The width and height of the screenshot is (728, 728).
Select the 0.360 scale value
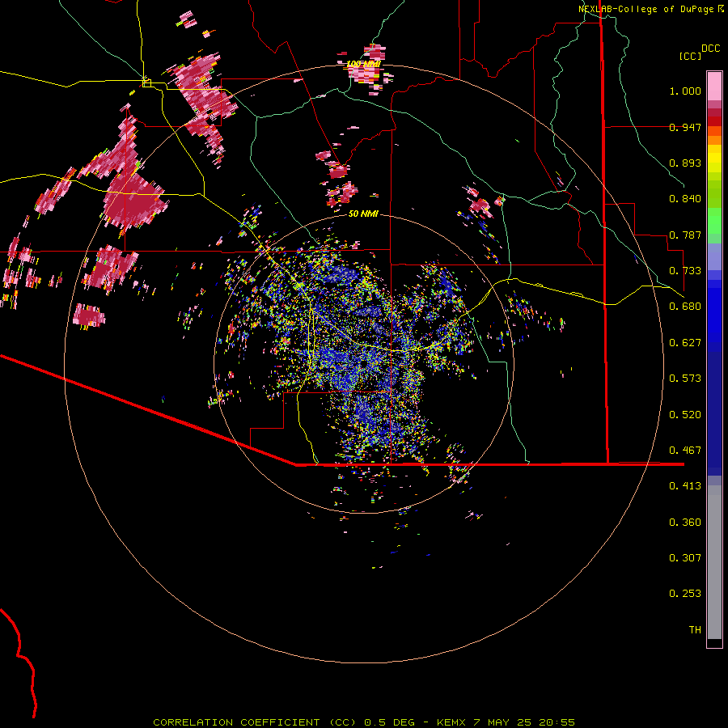click(x=685, y=523)
